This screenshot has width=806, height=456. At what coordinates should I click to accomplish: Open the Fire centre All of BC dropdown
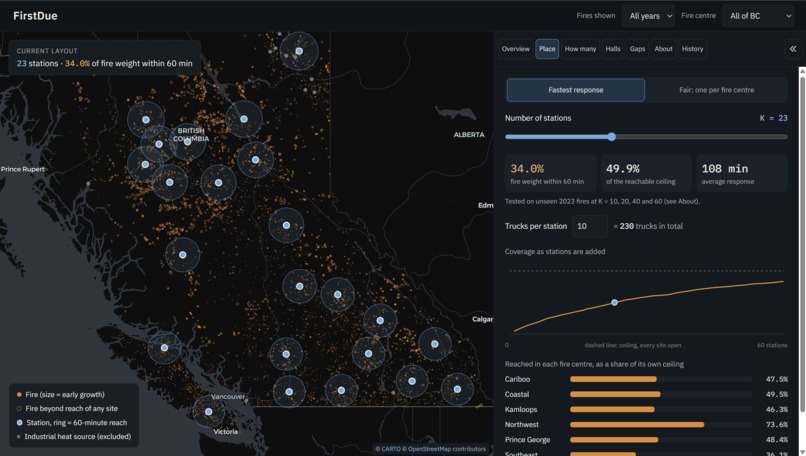[758, 16]
